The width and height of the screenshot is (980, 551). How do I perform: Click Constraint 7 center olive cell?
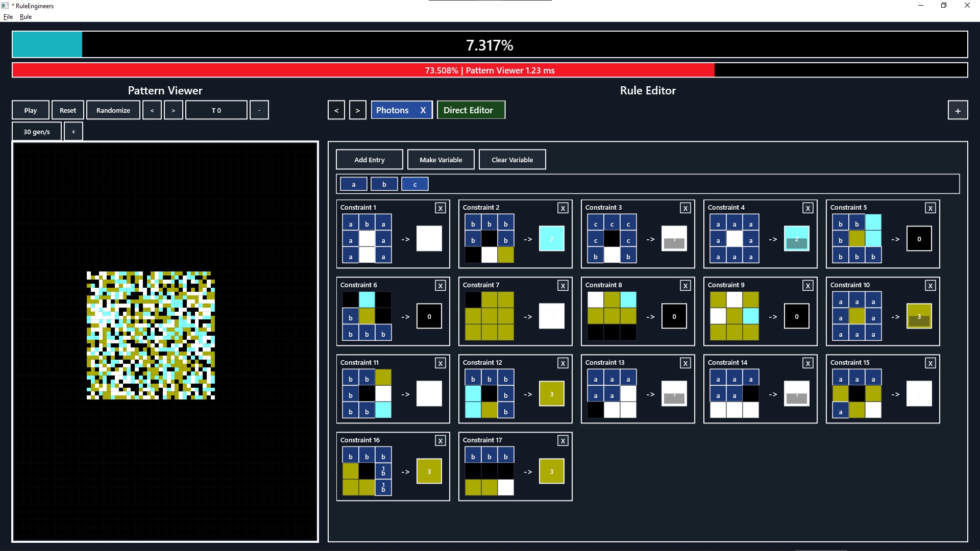tap(489, 316)
